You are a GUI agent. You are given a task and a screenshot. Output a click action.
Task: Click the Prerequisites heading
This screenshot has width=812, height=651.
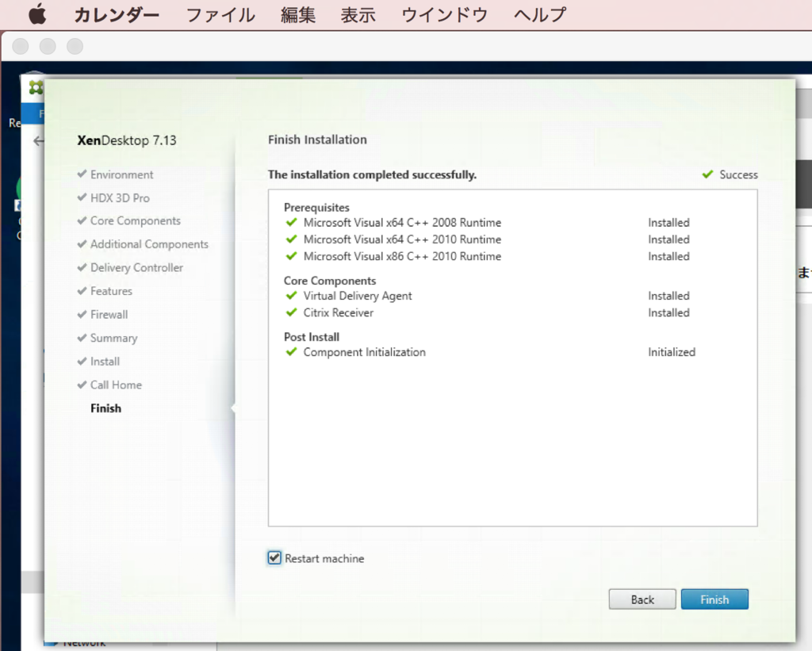(x=316, y=207)
